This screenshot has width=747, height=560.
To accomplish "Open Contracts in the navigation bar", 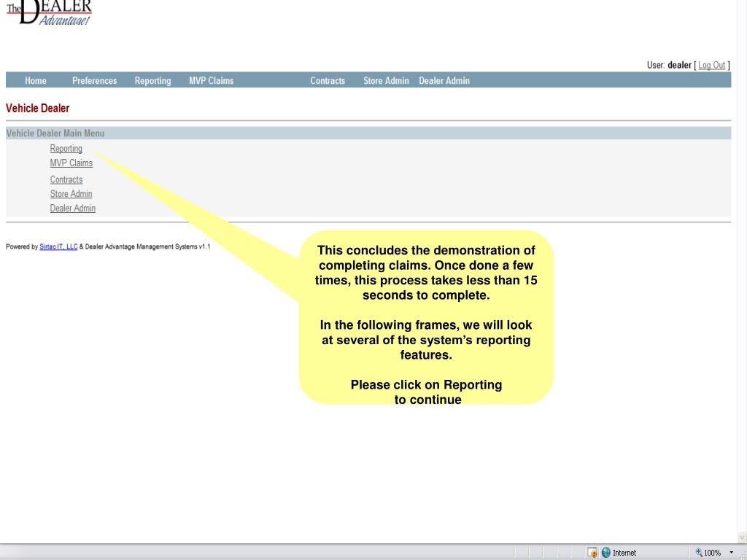I will click(x=328, y=81).
